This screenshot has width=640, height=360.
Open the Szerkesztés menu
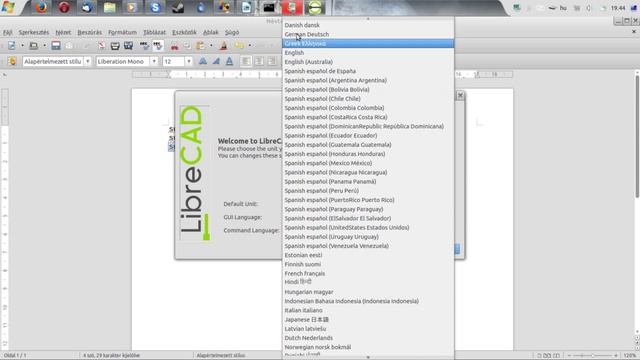coord(33,32)
